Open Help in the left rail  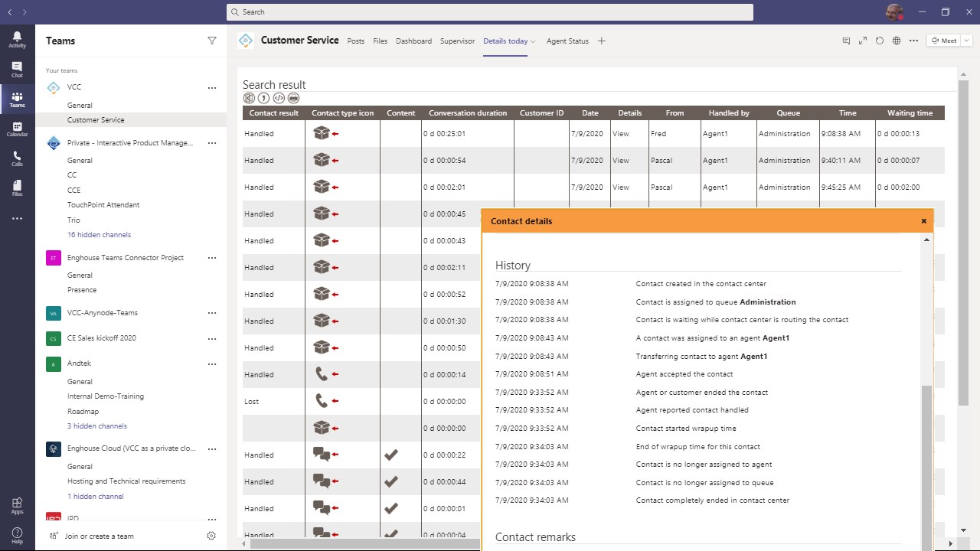17,535
